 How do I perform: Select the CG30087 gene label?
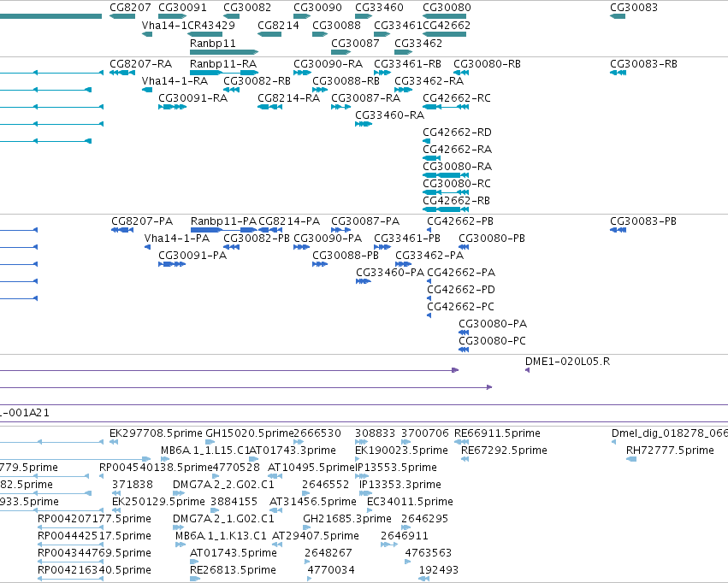355,43
